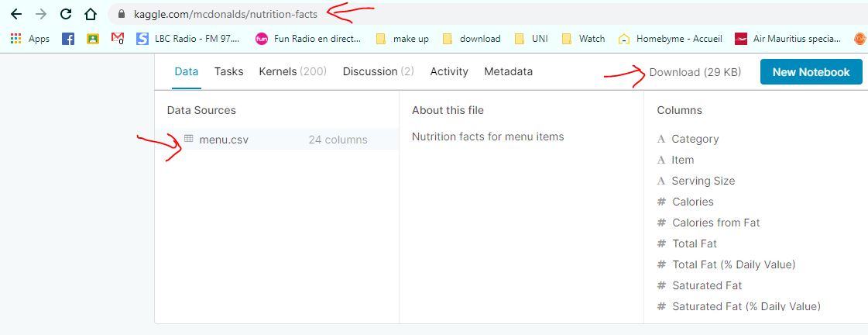Switch to the Metadata tab
Image resolution: width=868 pixels, height=335 pixels.
point(508,71)
